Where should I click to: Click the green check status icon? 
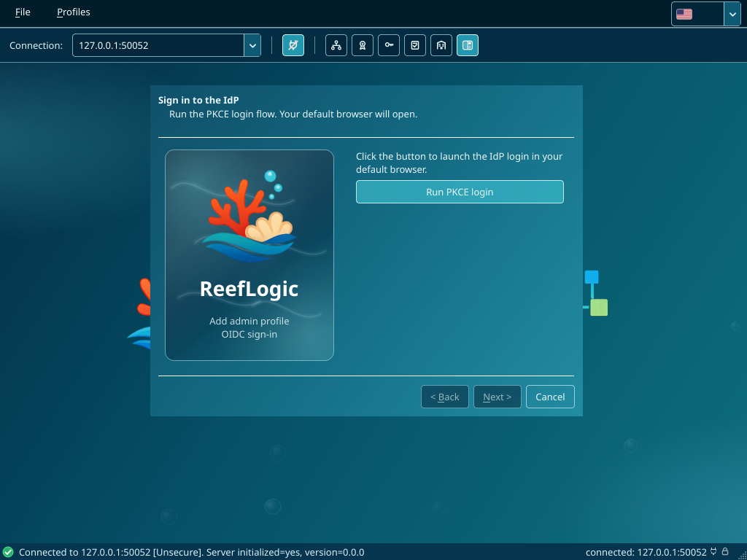click(x=8, y=552)
